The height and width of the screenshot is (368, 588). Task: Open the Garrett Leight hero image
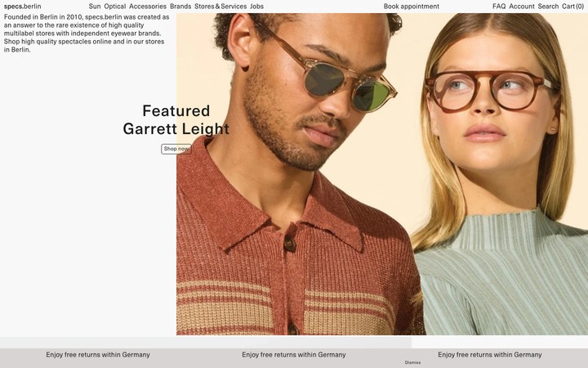click(382, 174)
